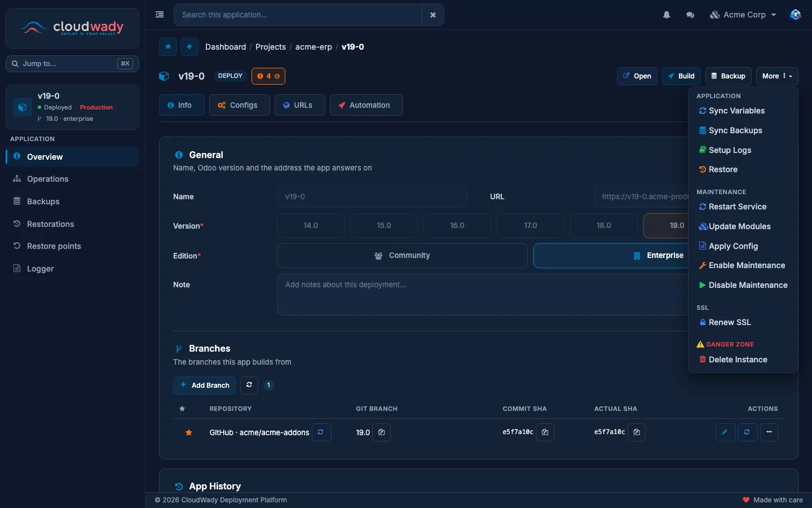Collapse the More actions dropdown
Viewport: 812px width, 508px height.
777,76
